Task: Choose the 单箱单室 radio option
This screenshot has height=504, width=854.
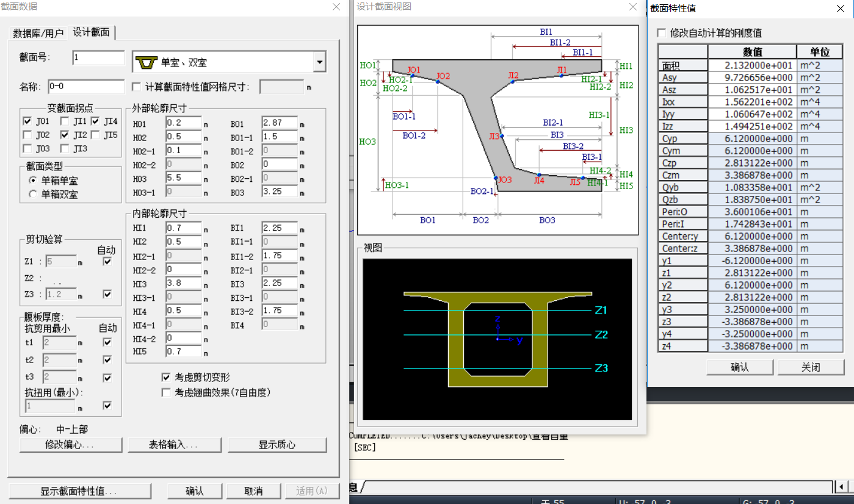Action: 33,181
